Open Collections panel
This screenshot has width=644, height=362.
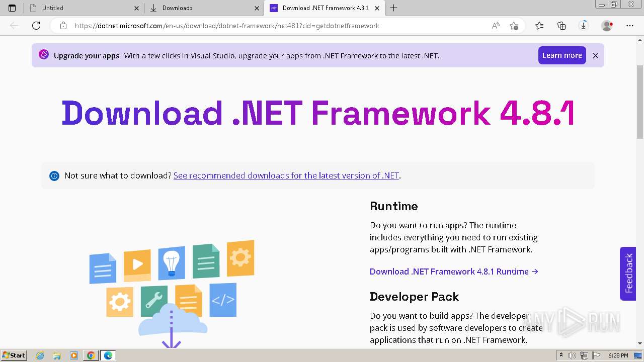561,26
